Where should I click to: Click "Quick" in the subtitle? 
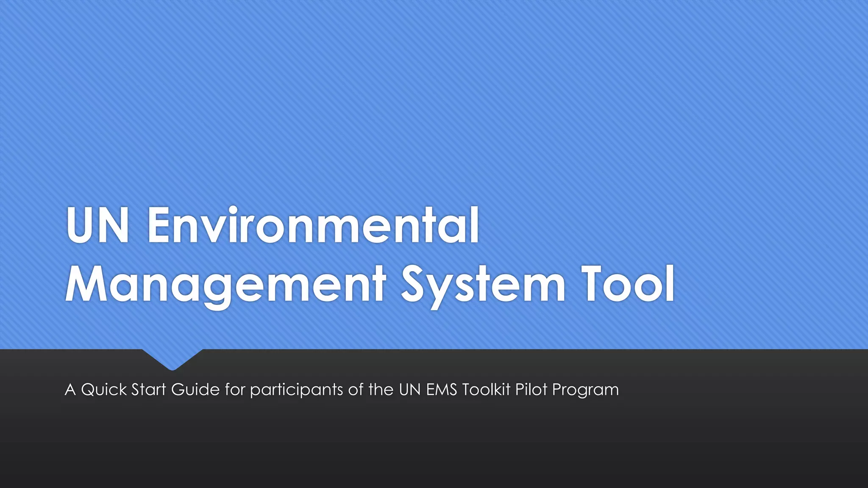pos(103,389)
